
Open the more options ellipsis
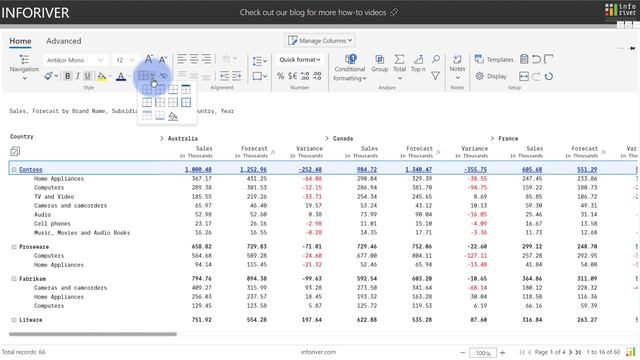[621, 48]
